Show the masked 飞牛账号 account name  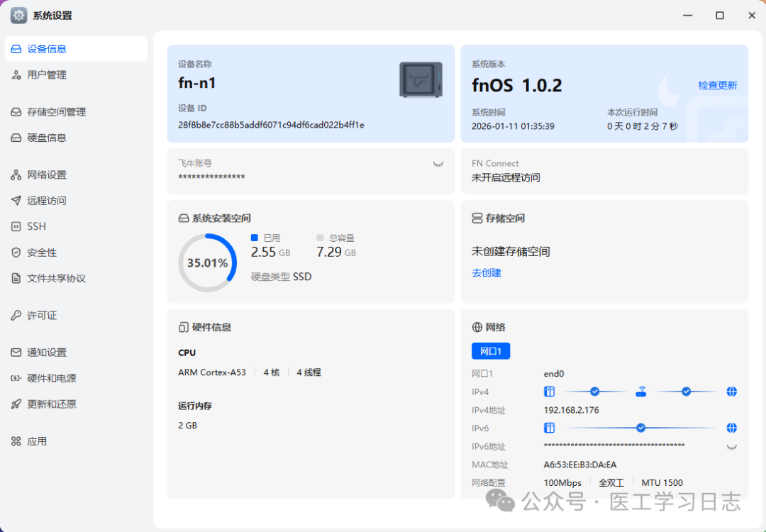click(438, 162)
